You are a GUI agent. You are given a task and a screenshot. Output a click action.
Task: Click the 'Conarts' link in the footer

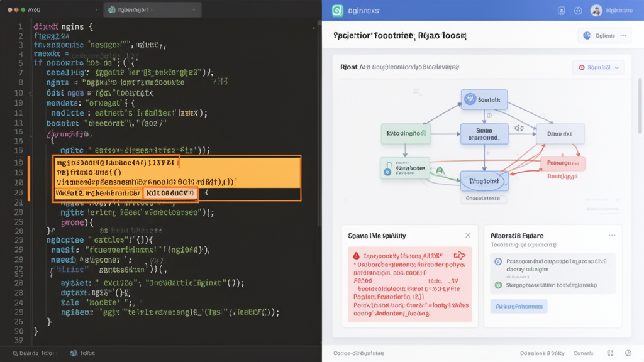pyautogui.click(x=583, y=353)
